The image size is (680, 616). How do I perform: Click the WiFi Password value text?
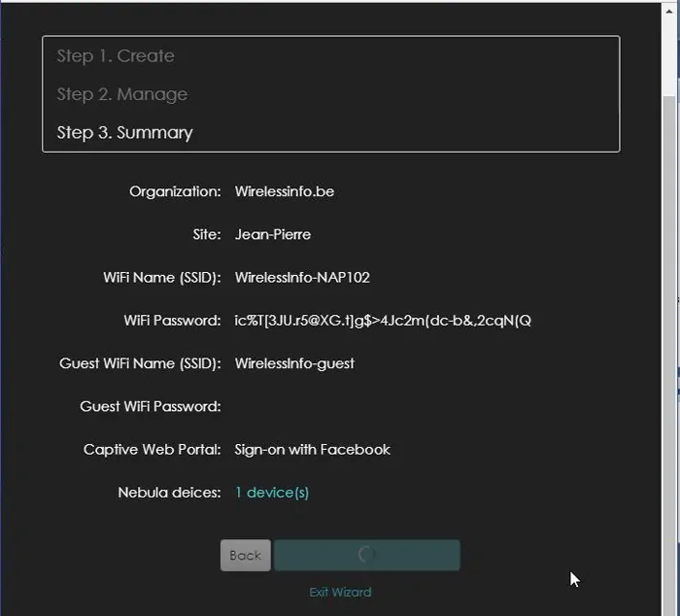(383, 321)
